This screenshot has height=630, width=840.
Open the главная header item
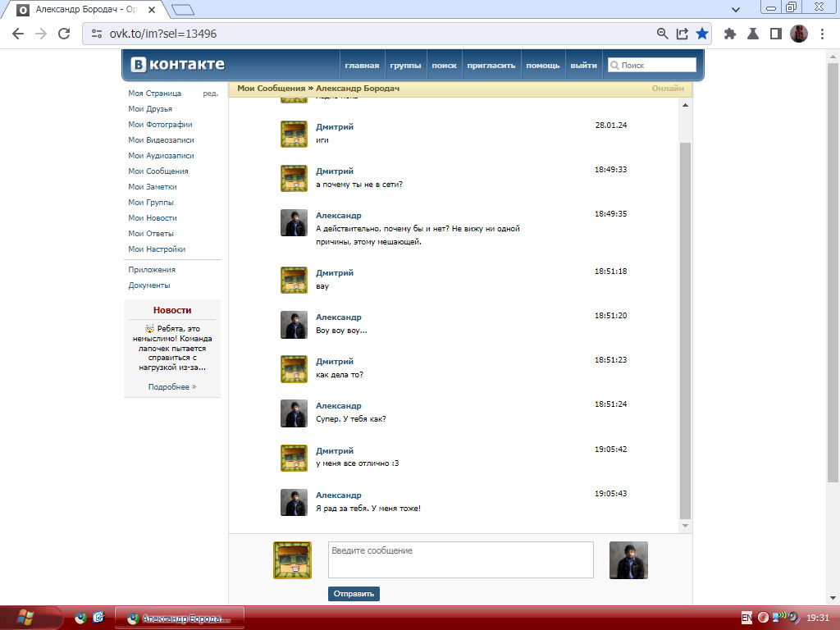(362, 66)
